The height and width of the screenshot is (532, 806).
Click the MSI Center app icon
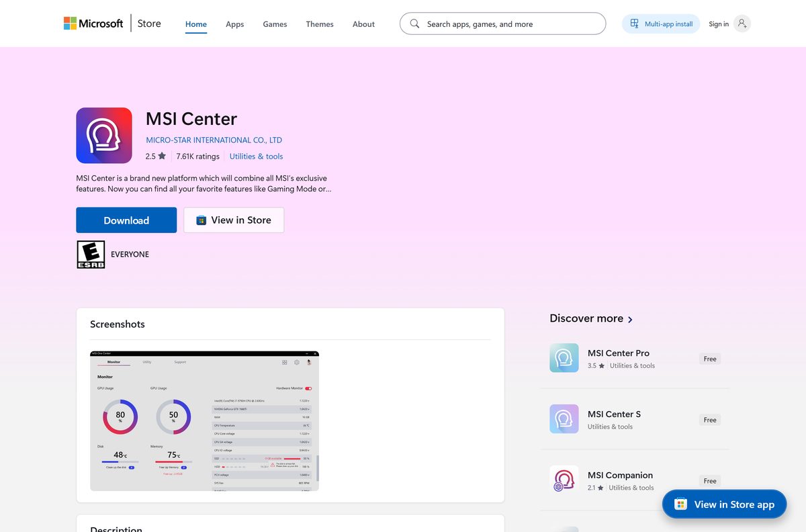pos(104,136)
